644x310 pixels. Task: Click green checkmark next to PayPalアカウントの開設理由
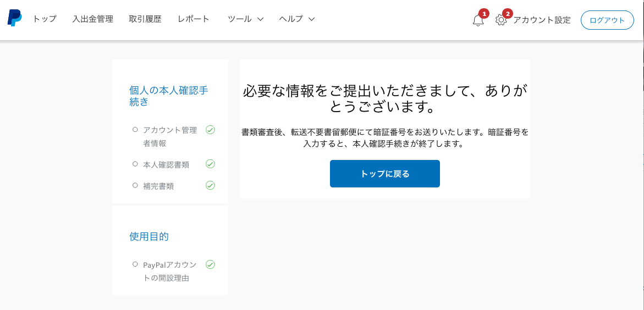(x=210, y=264)
